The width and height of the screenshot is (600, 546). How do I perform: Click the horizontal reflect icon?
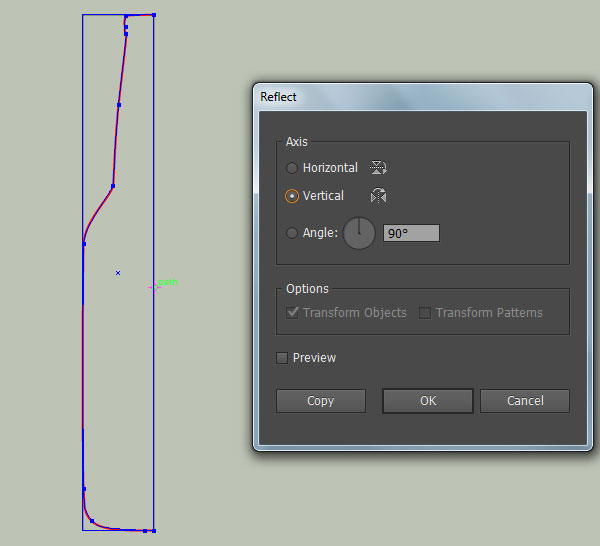point(378,168)
